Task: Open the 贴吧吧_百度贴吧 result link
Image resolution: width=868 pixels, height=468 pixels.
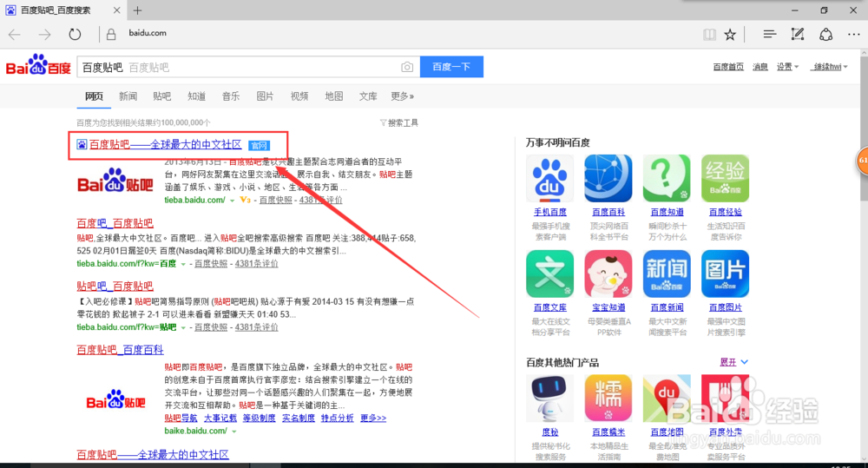Action: click(x=115, y=287)
